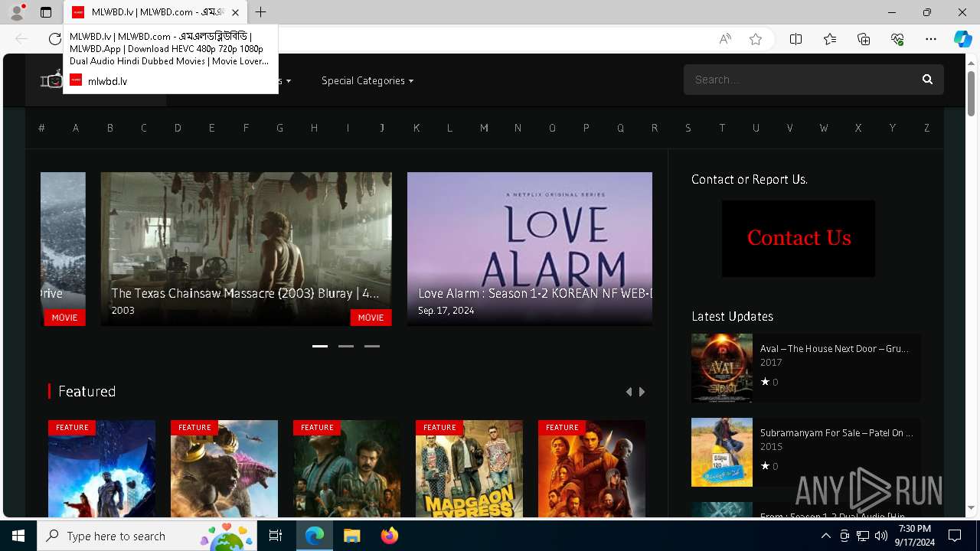980x551 pixels.
Task: Go to next Featured items arrow
Action: coord(642,392)
